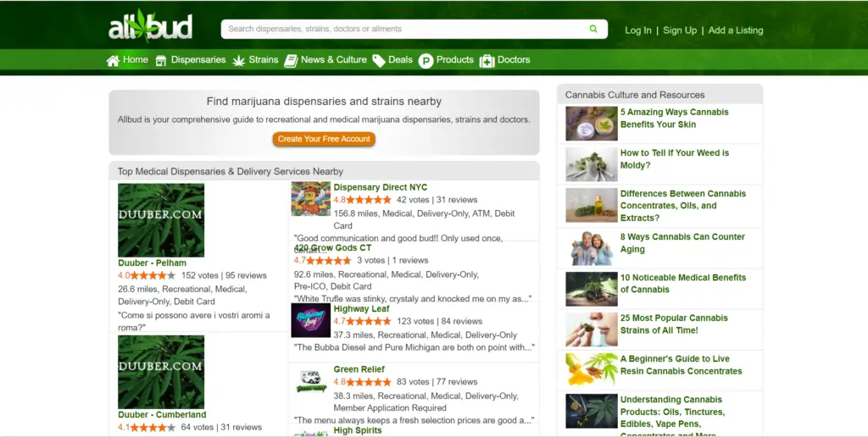Click Green Relief star rating

pos(369,382)
